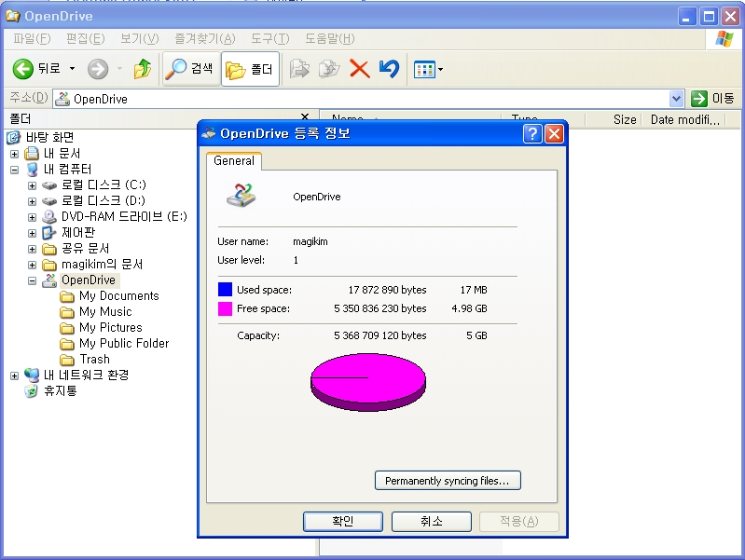The height and width of the screenshot is (560, 745).
Task: Click the grey Forward arrow button
Action: 98,69
